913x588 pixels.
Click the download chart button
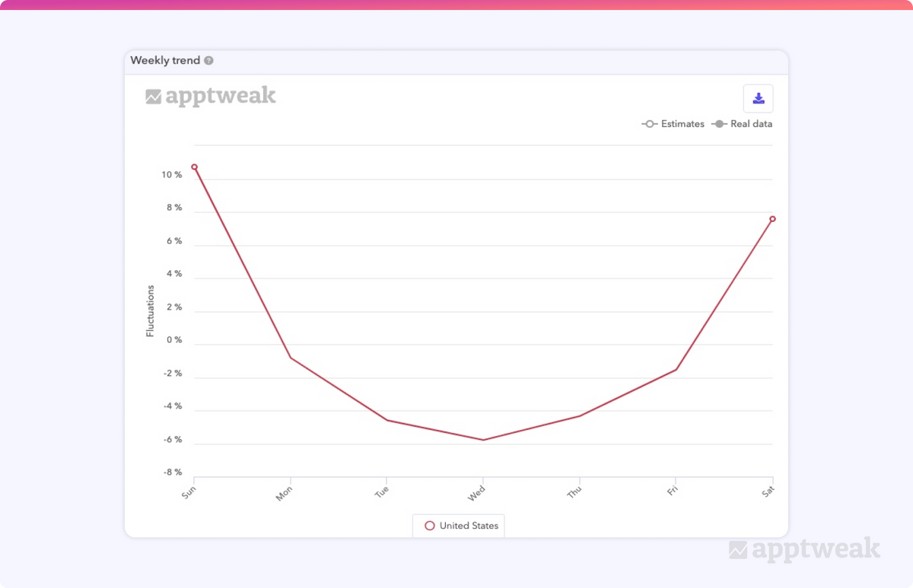pyautogui.click(x=758, y=99)
